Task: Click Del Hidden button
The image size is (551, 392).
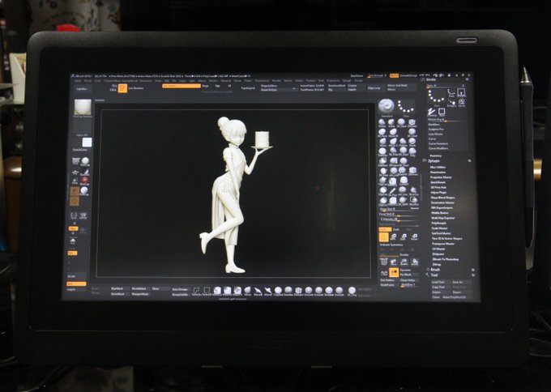Action: (387, 280)
